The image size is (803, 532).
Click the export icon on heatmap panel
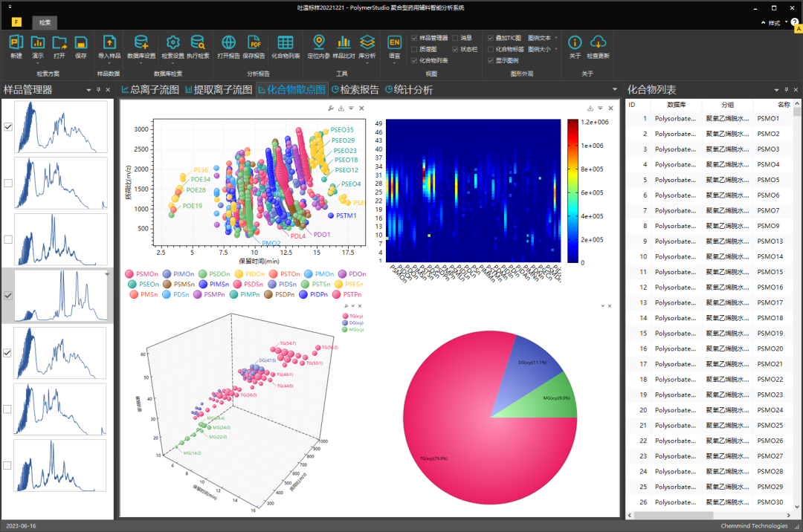(x=590, y=108)
